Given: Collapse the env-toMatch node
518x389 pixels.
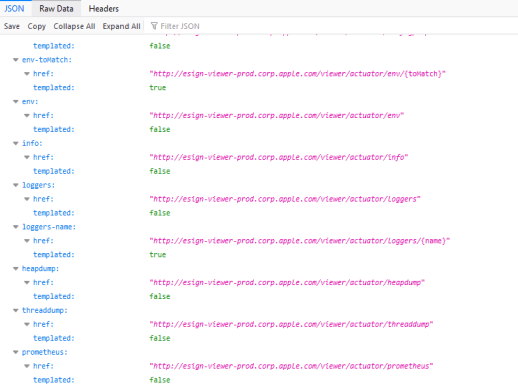Looking at the screenshot, I should 15,60.
